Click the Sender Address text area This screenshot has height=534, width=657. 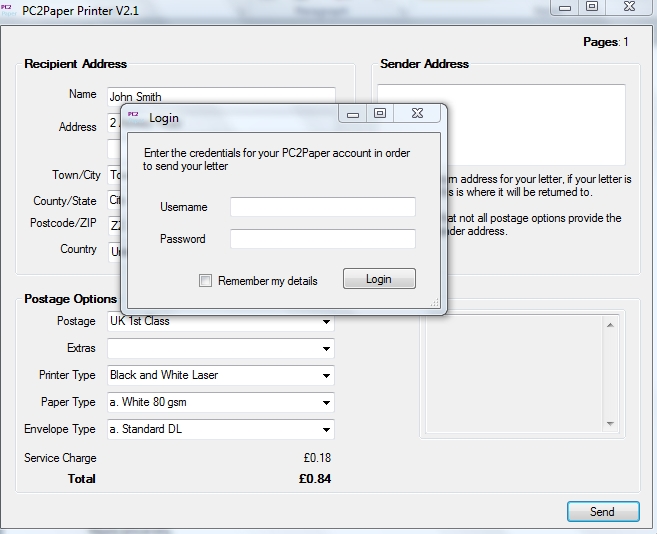pos(501,125)
